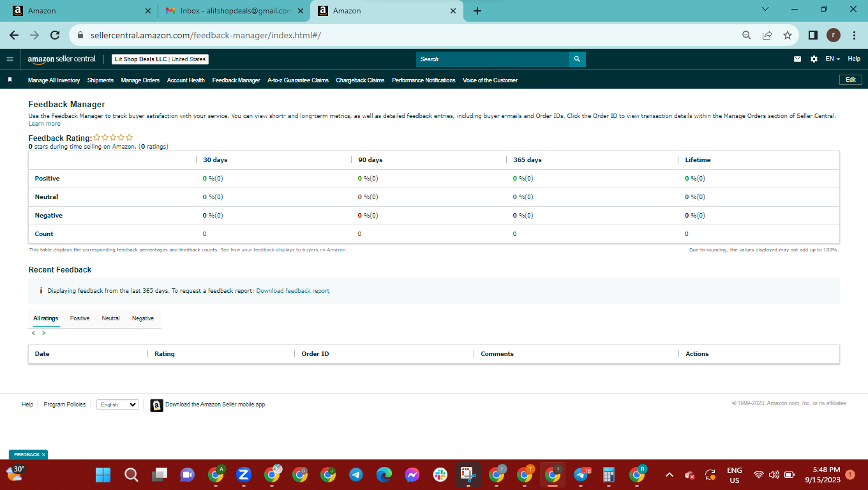Click the Amazon Seller Central logo
Screen dimensions: 868x490
(x=62, y=59)
